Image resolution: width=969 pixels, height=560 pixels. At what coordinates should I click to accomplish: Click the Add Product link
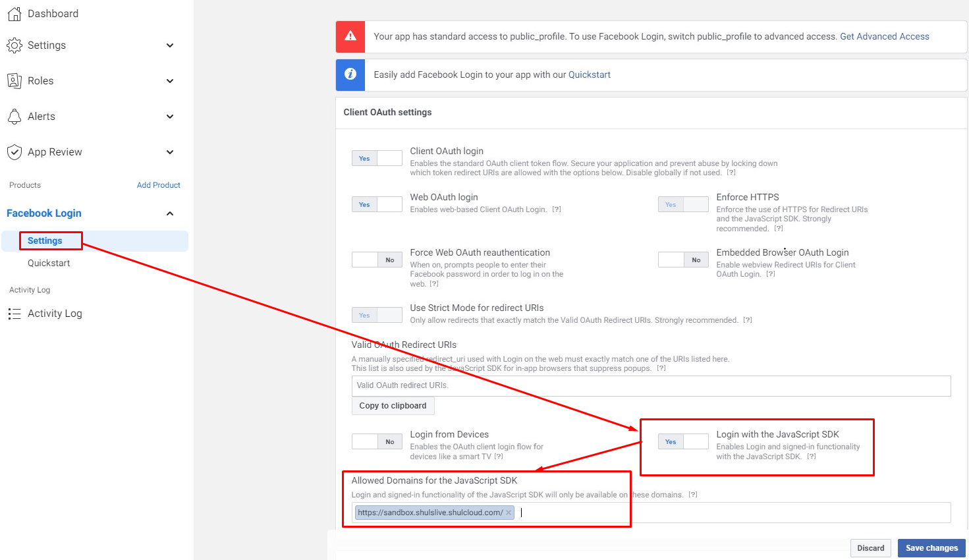[159, 185]
